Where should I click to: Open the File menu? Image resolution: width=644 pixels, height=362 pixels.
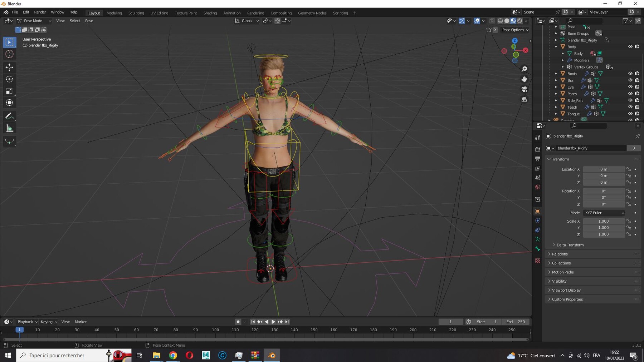15,12
